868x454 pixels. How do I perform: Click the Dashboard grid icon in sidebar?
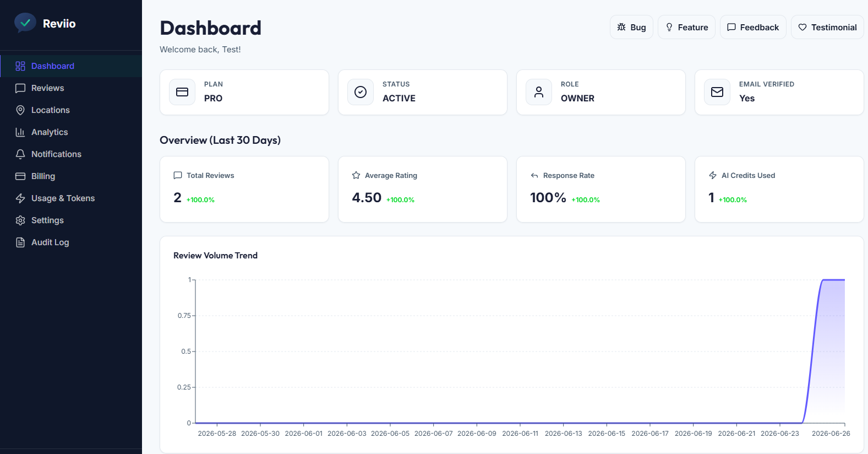pos(20,66)
